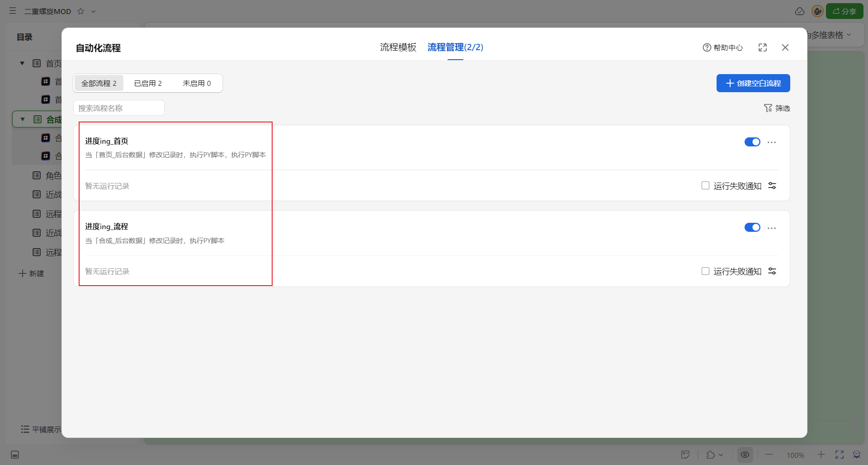Select the 已启用 2 filter tab
868x465 pixels.
pos(148,83)
